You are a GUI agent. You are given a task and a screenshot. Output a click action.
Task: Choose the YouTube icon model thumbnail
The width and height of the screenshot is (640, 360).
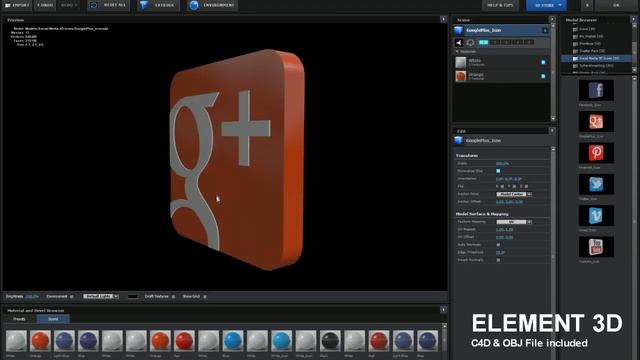(596, 247)
